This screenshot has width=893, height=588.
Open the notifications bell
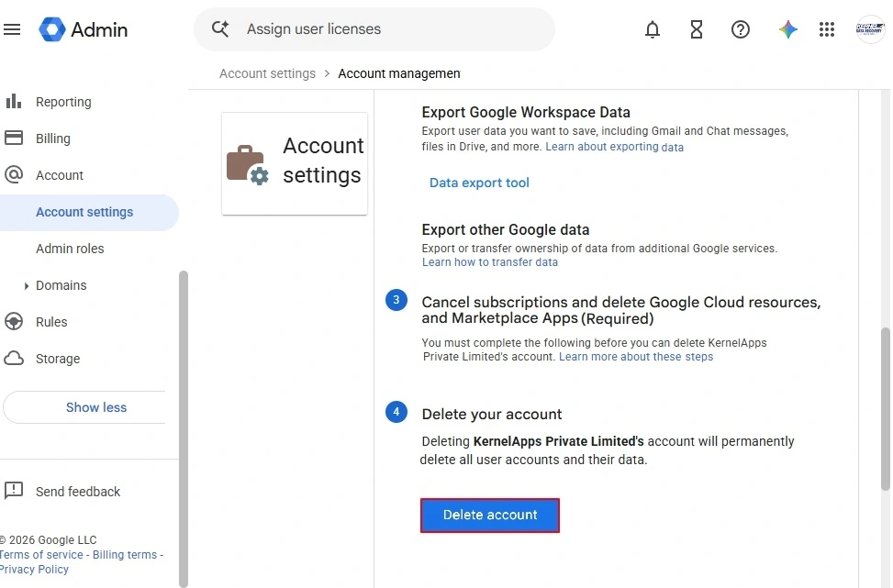tap(653, 29)
